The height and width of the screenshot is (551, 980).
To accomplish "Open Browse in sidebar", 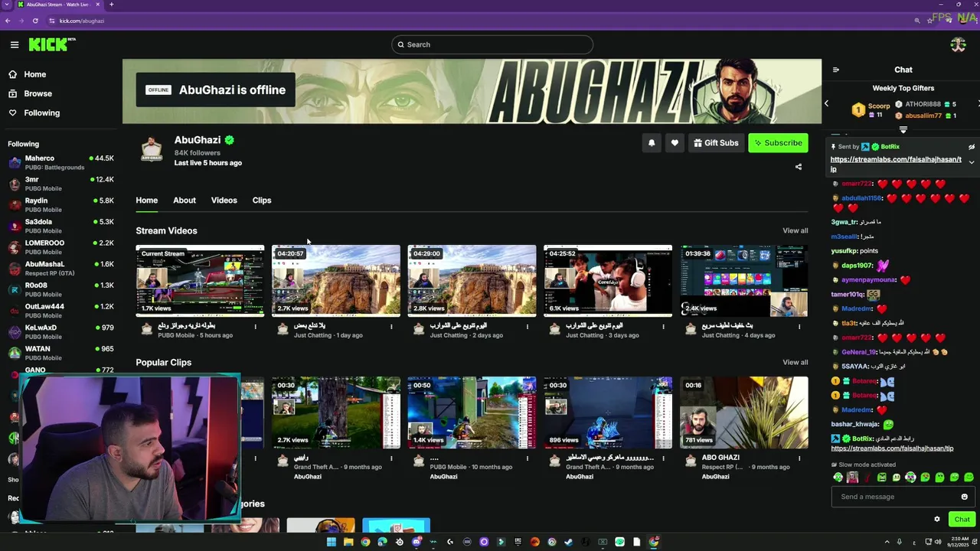I will pos(31,93).
